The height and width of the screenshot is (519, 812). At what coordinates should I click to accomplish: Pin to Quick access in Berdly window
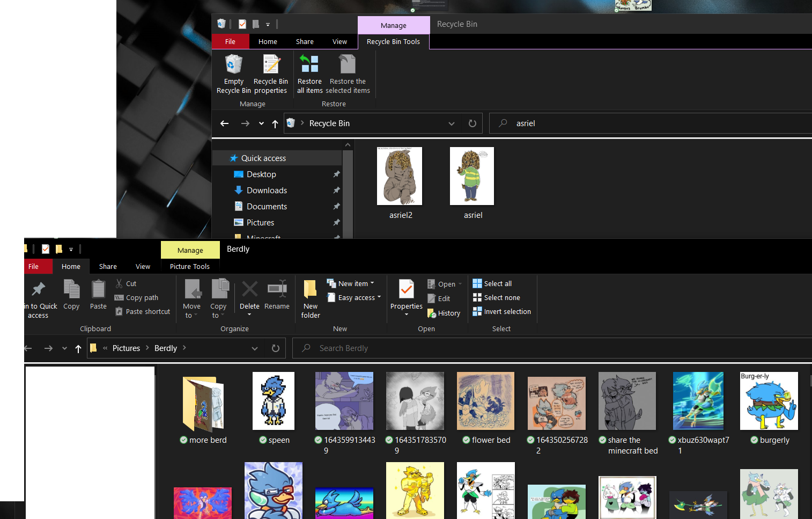click(x=39, y=299)
